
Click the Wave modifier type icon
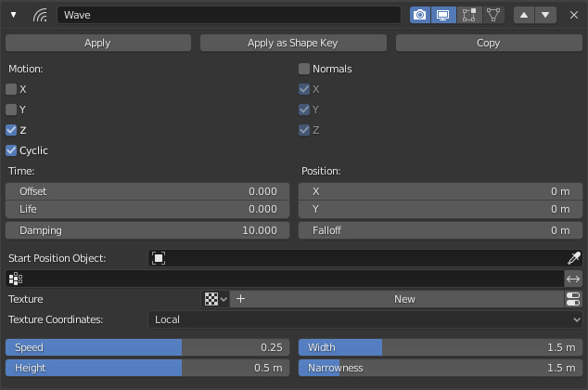tap(40, 15)
